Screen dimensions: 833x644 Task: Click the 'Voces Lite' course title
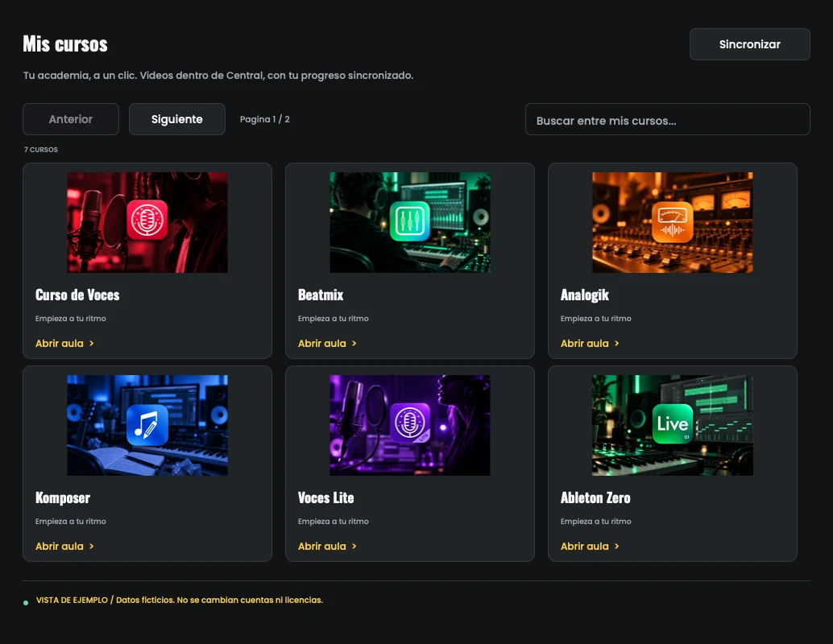pos(325,498)
